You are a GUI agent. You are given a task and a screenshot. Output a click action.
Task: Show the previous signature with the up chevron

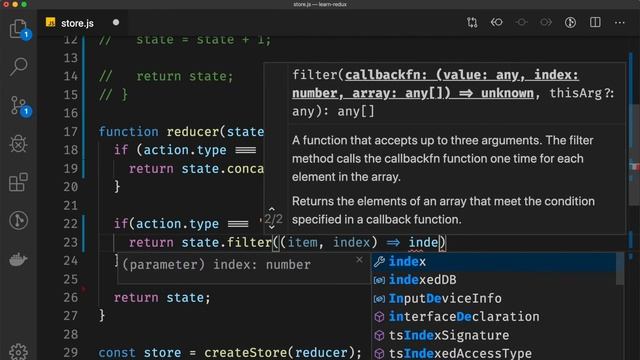click(272, 209)
